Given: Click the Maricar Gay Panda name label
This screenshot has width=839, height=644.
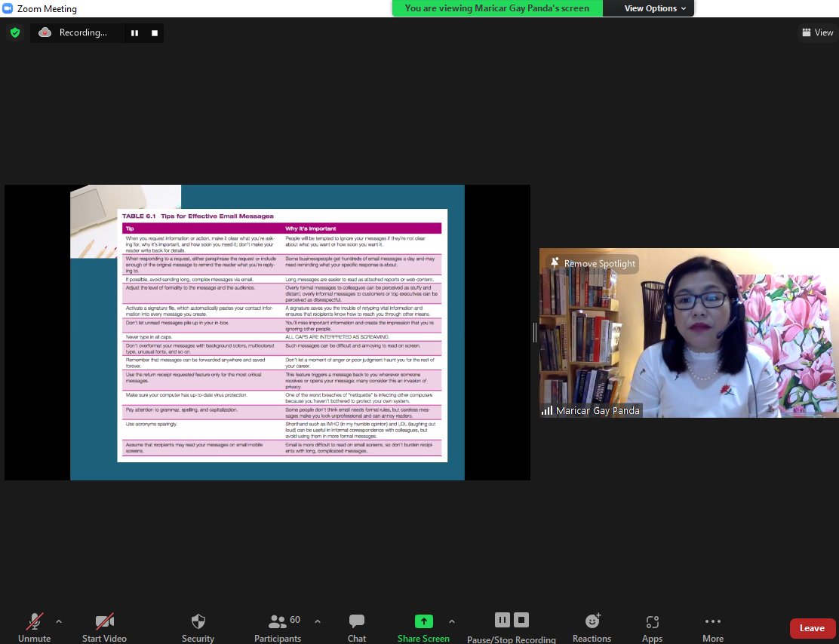Looking at the screenshot, I should [598, 411].
